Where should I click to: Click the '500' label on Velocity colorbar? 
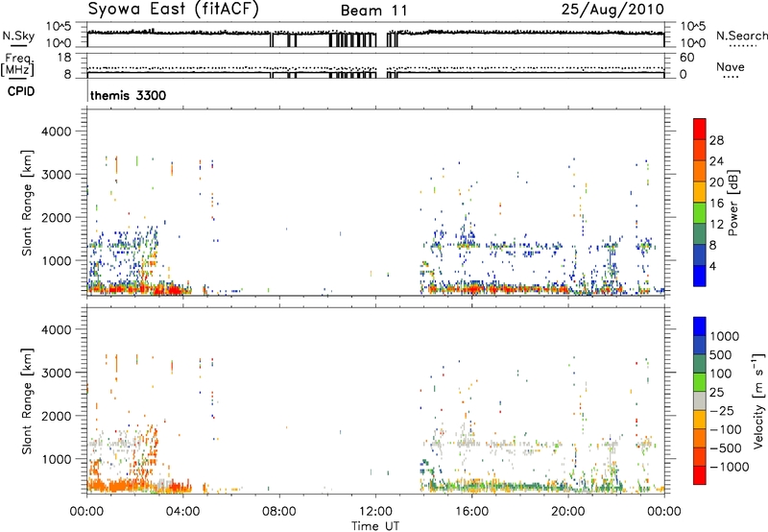tap(723, 355)
